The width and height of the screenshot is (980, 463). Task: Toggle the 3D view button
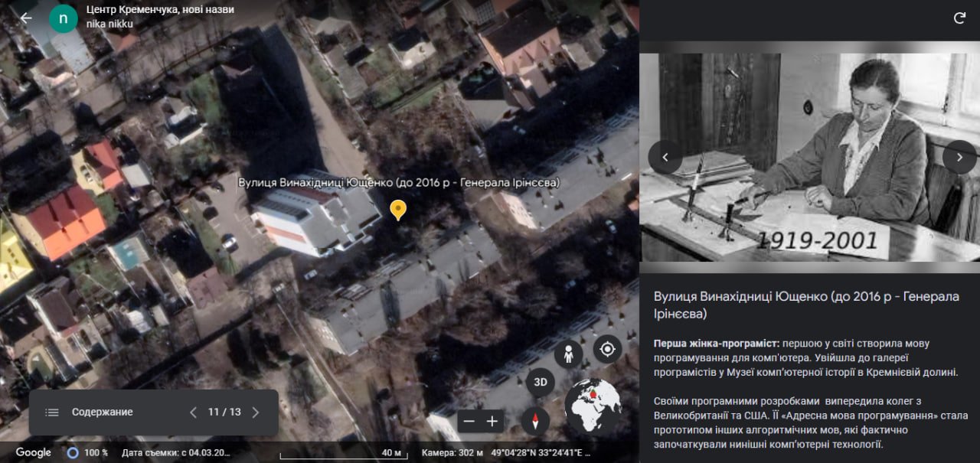[x=541, y=382]
